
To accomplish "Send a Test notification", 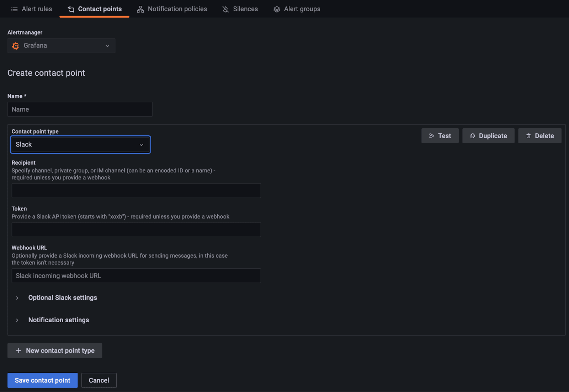I will point(440,136).
